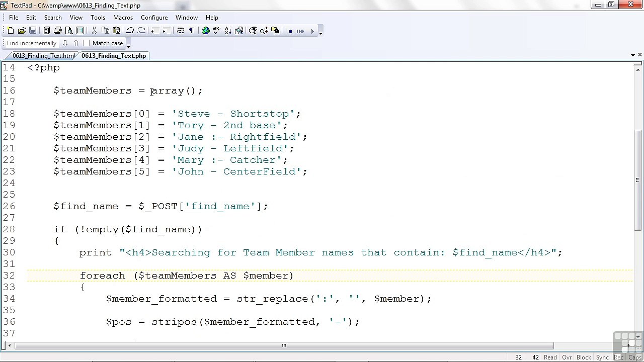Toggle the Ovr overwrite indicator
This screenshot has width=644, height=362.
tap(567, 357)
